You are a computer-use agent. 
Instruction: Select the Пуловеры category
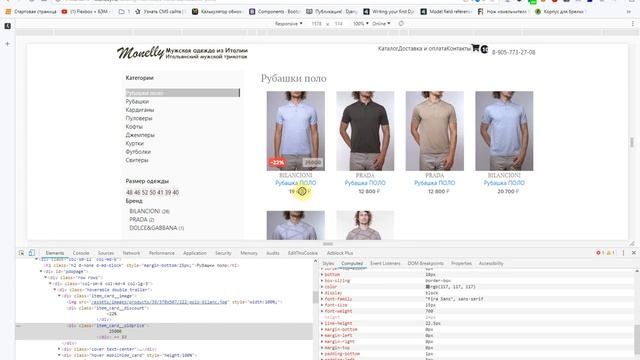[x=139, y=118]
